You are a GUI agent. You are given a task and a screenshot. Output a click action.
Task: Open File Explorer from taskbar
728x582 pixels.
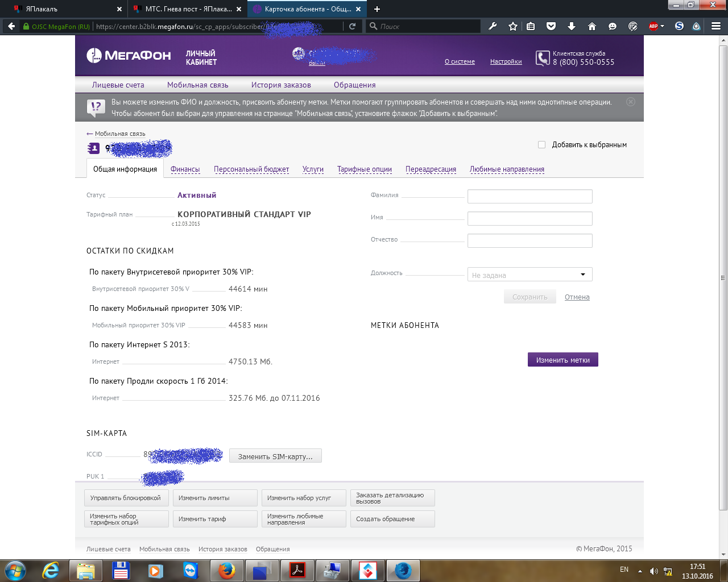pos(86,571)
